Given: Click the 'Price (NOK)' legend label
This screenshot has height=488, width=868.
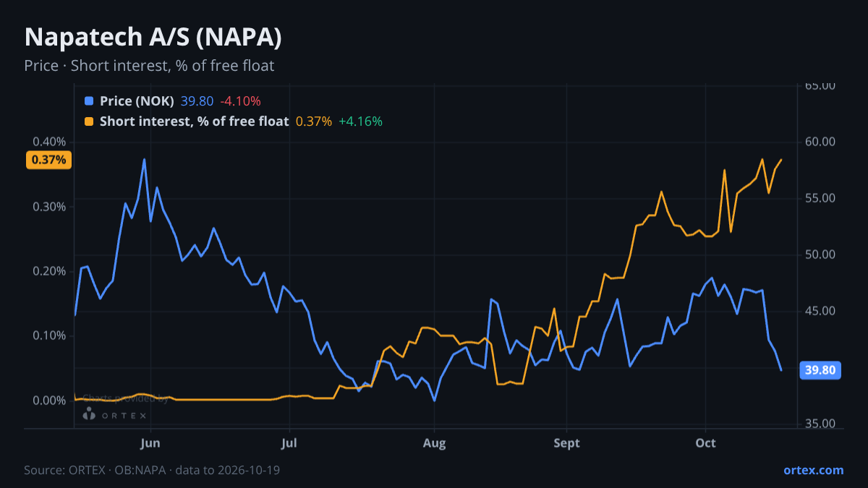Looking at the screenshot, I should (137, 101).
